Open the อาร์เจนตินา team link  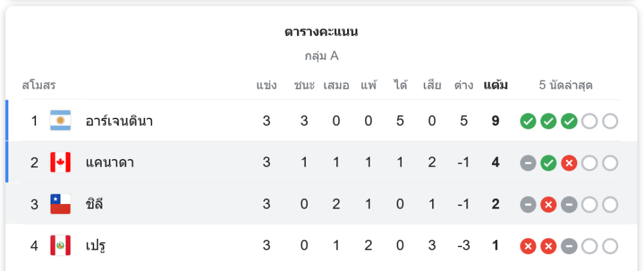point(119,121)
